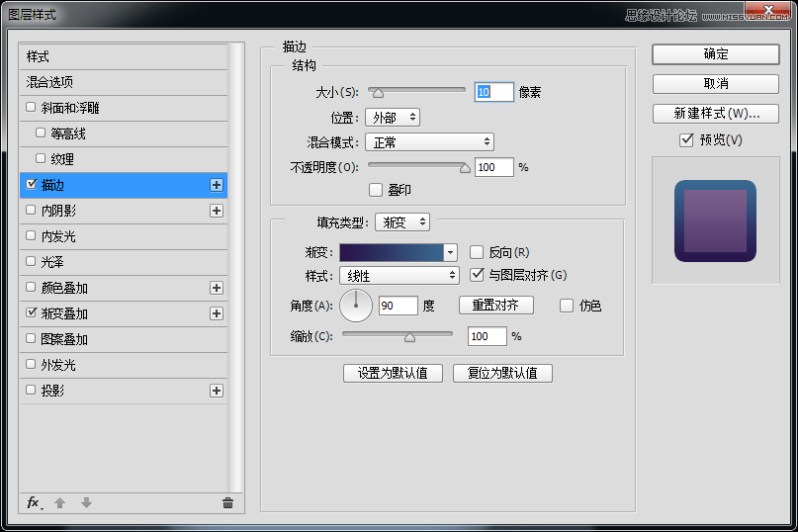Close the 图层样式 dialog window
This screenshot has height=532, width=798.
[768, 9]
